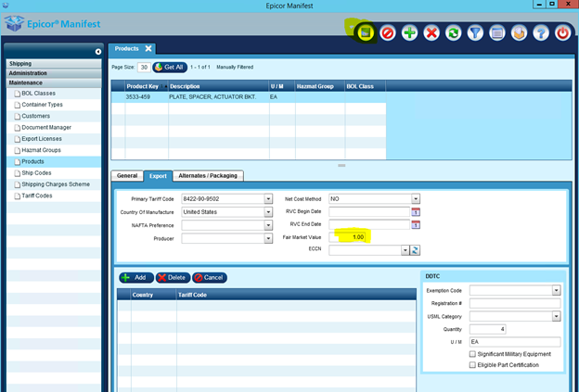Select product row 3533-459
This screenshot has width=579, height=392.
point(249,97)
